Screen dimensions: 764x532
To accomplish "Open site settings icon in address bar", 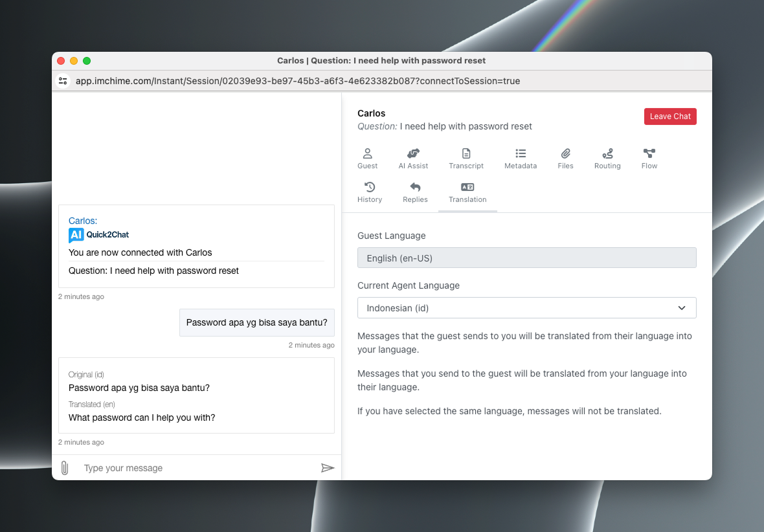I will click(63, 81).
